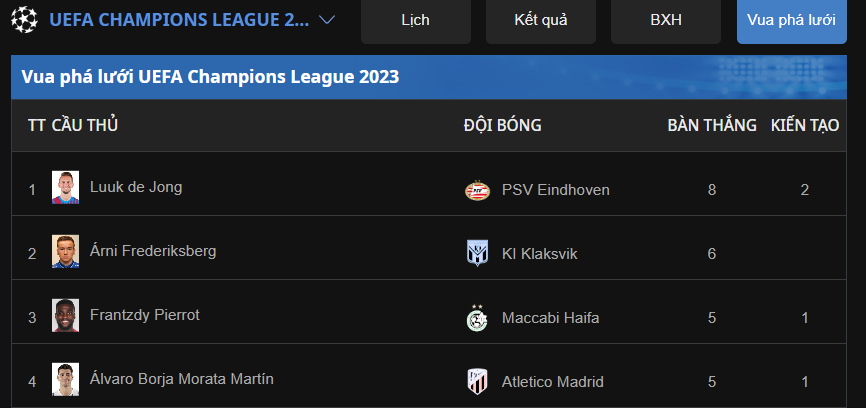This screenshot has height=408, width=866.
Task: Go to the Atletico Madrid team page
Action: [553, 381]
